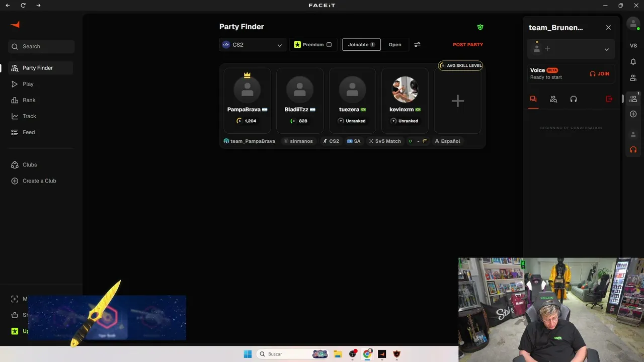Click the orange headphones icon in right rail
The height and width of the screenshot is (362, 644).
click(x=633, y=150)
